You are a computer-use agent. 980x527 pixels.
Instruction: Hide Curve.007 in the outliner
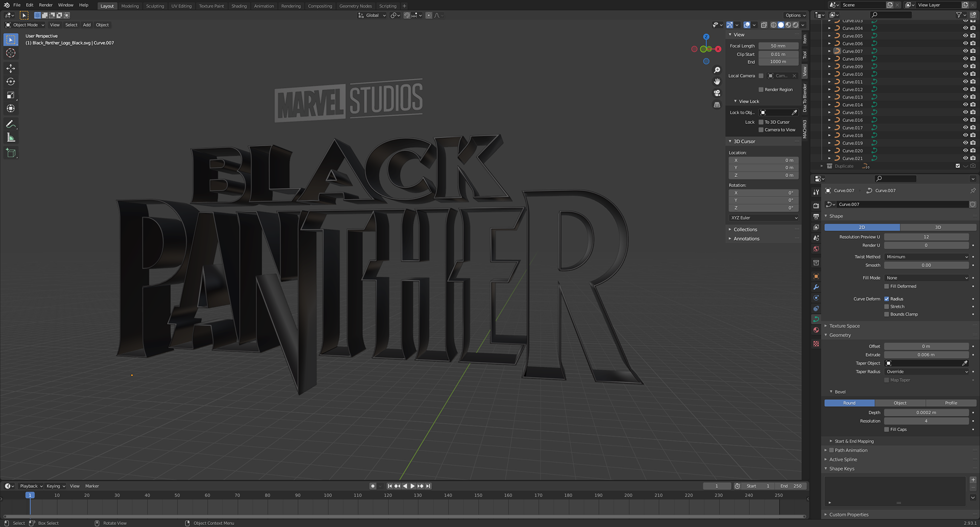click(x=965, y=51)
